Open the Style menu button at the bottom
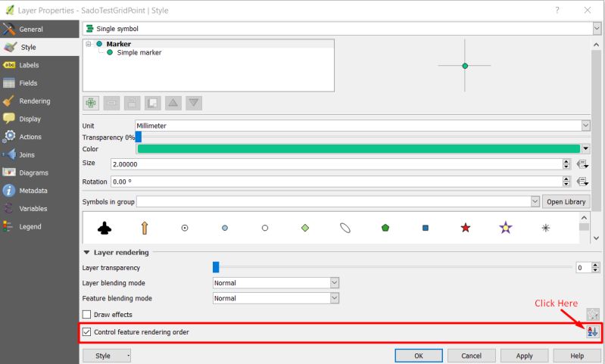605x364 pixels. 107,356
